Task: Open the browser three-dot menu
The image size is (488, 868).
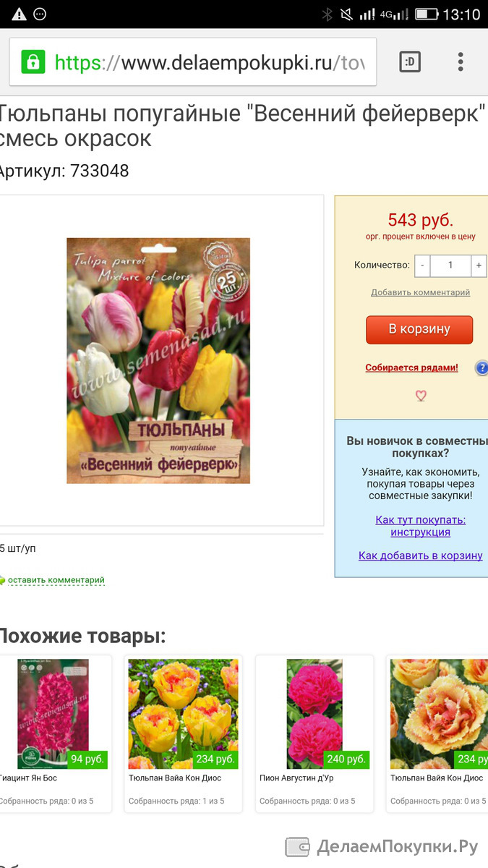Action: click(x=461, y=62)
